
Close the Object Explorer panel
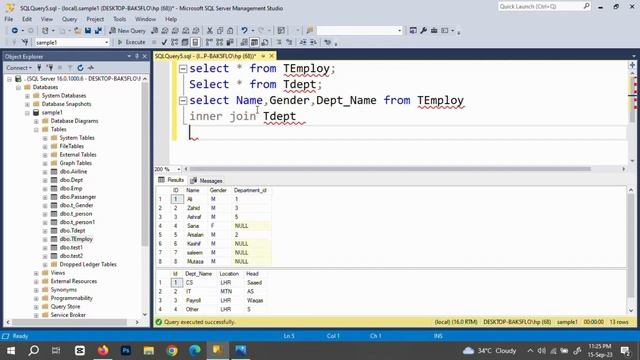click(145, 56)
